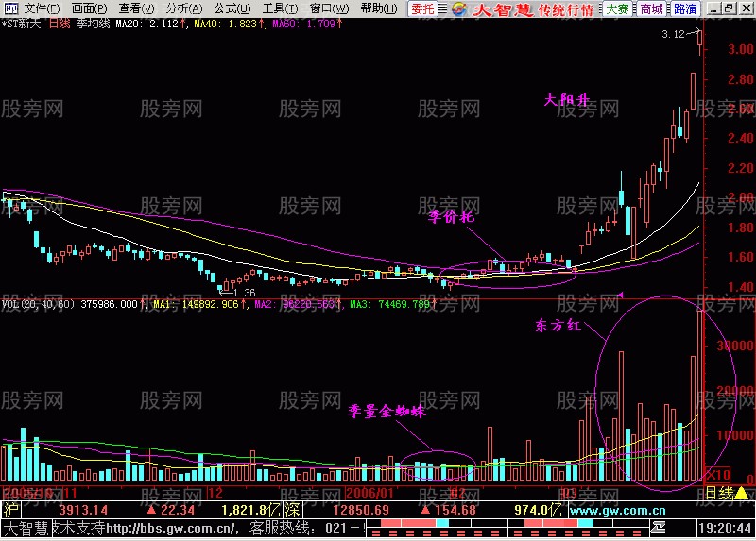Restore the 大智慧 window size
This screenshot has width=756, height=541.
729,8
